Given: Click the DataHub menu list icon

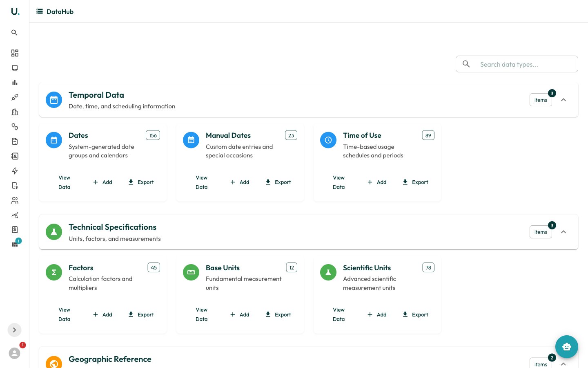Looking at the screenshot, I should (40, 11).
